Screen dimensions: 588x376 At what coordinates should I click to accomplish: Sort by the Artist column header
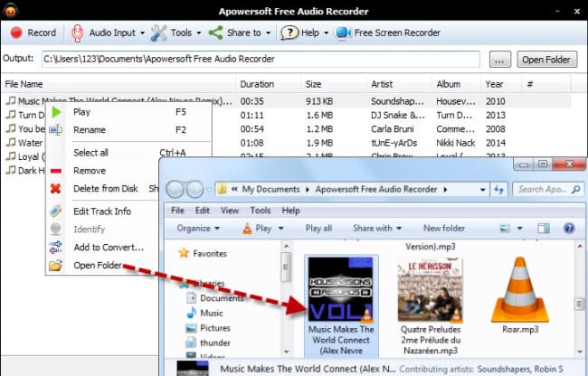pos(399,84)
